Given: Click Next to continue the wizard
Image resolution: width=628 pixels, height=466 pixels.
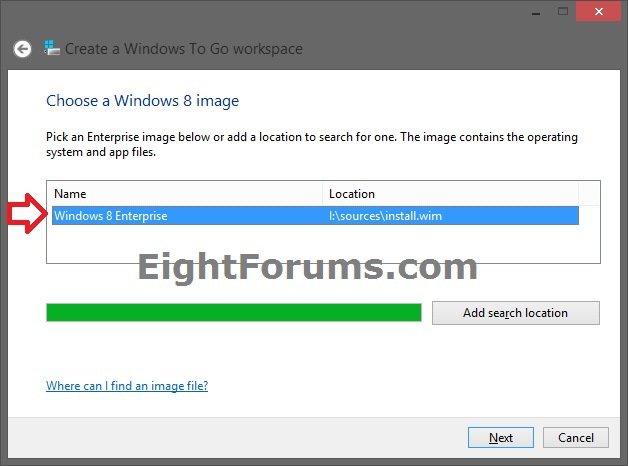Looking at the screenshot, I should (501, 437).
